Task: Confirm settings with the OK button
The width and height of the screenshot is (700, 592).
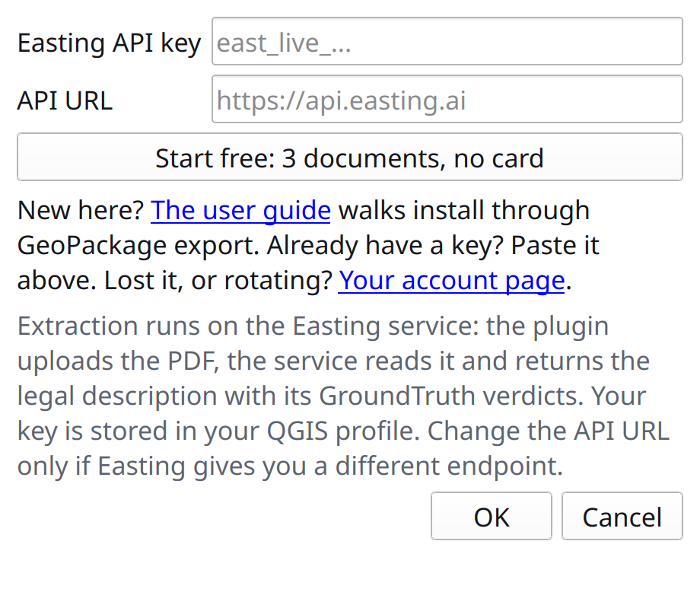Action: 492,516
